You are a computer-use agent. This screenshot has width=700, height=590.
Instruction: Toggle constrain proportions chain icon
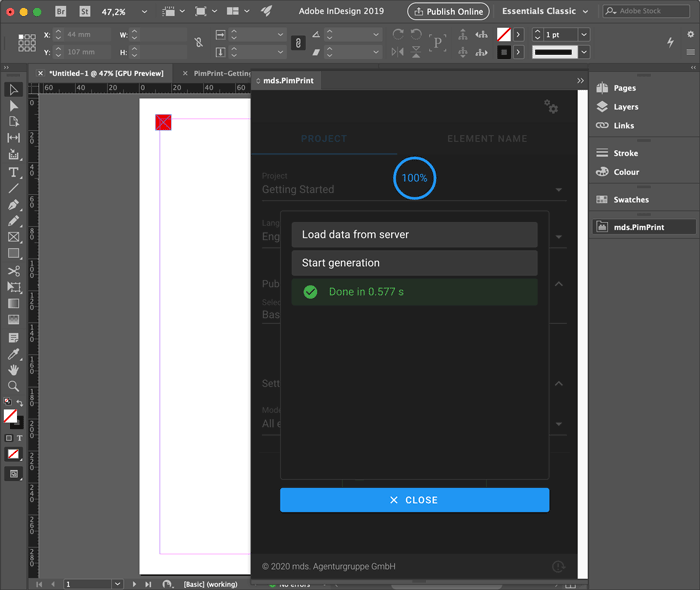pos(298,43)
